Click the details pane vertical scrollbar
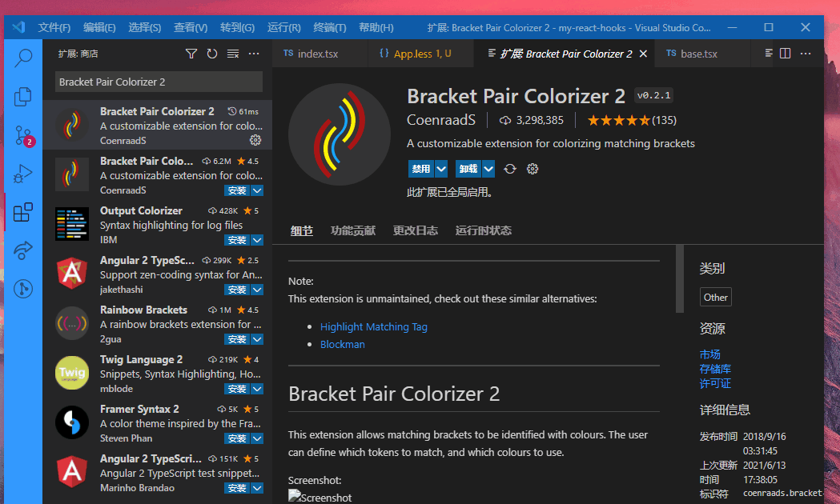This screenshot has width=840, height=504. pyautogui.click(x=680, y=278)
